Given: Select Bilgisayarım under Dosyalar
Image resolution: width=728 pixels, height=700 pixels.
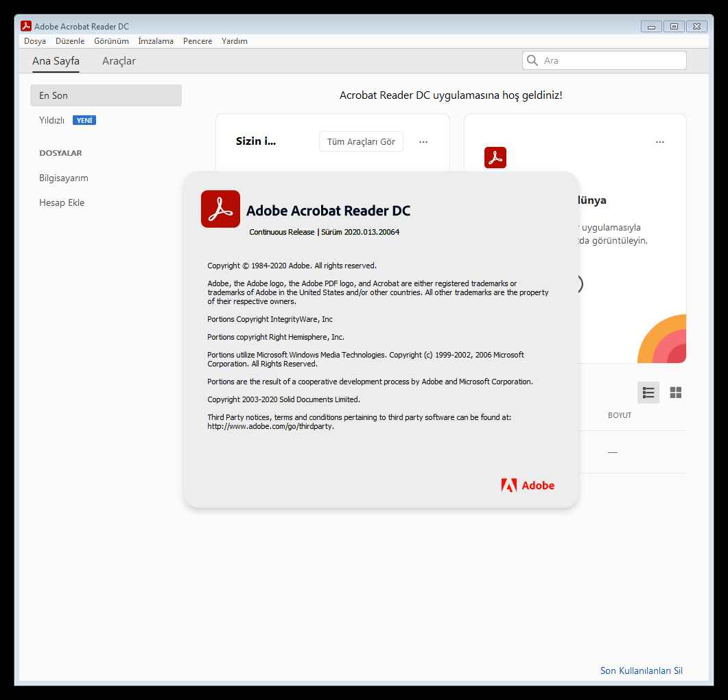Looking at the screenshot, I should pyautogui.click(x=64, y=178).
